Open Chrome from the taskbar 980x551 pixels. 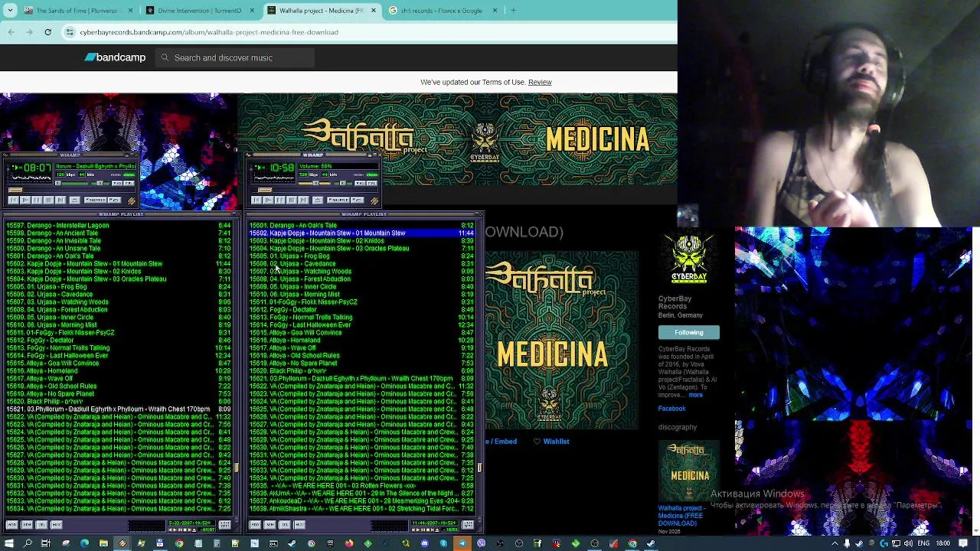click(179, 543)
